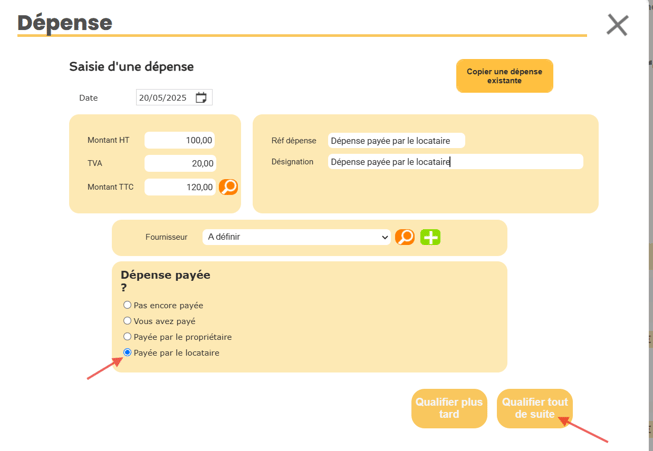The height and width of the screenshot is (451, 653).
Task: Click 'Copier une dépense existante' button
Action: [x=504, y=76]
